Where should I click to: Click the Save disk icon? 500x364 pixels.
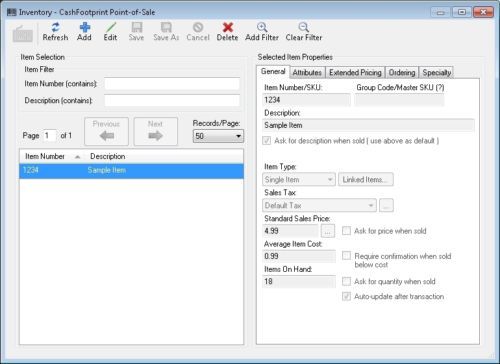(x=137, y=27)
